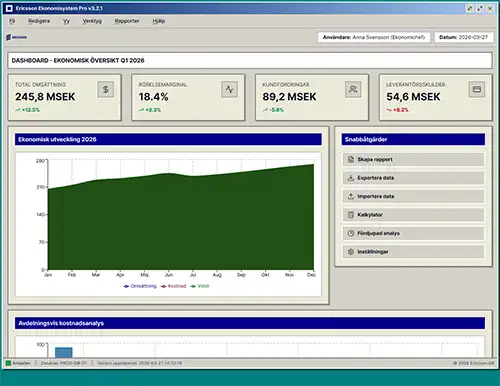Open the Rapporter menu

[127, 21]
